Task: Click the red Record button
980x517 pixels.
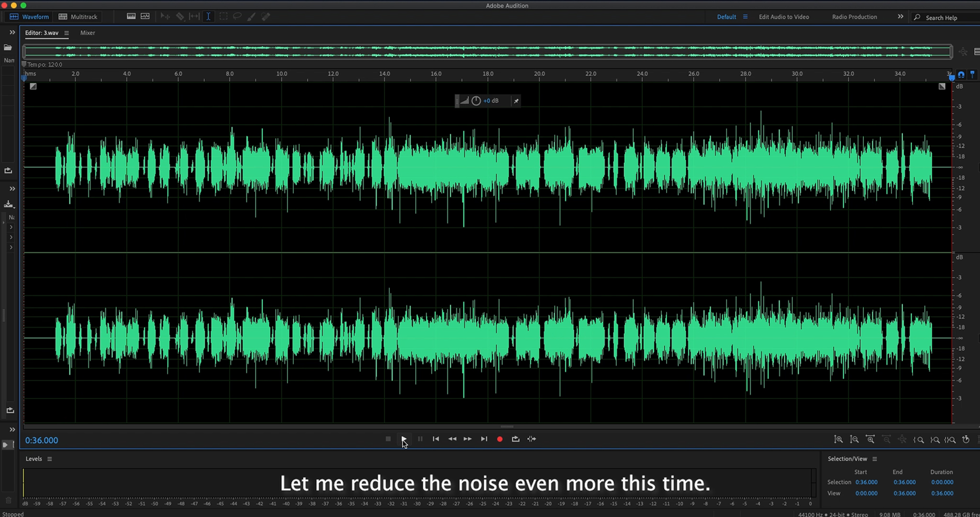Action: click(500, 439)
